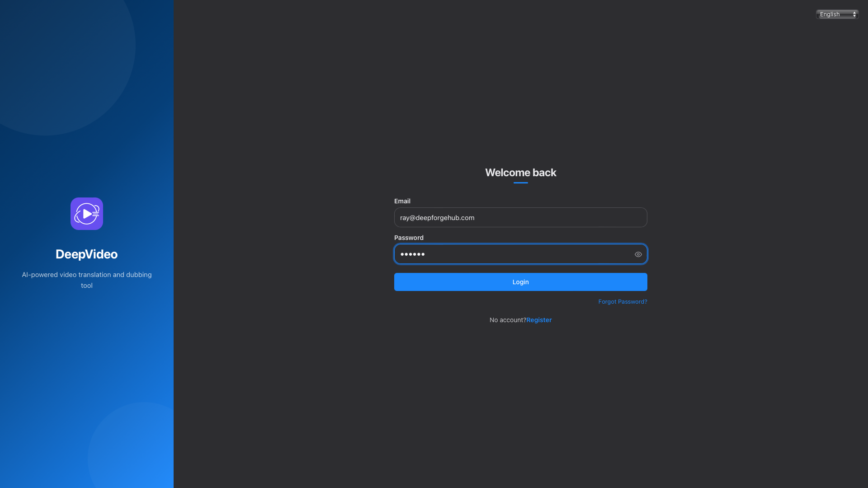Focus the Email input field
The image size is (868, 488).
(x=521, y=217)
